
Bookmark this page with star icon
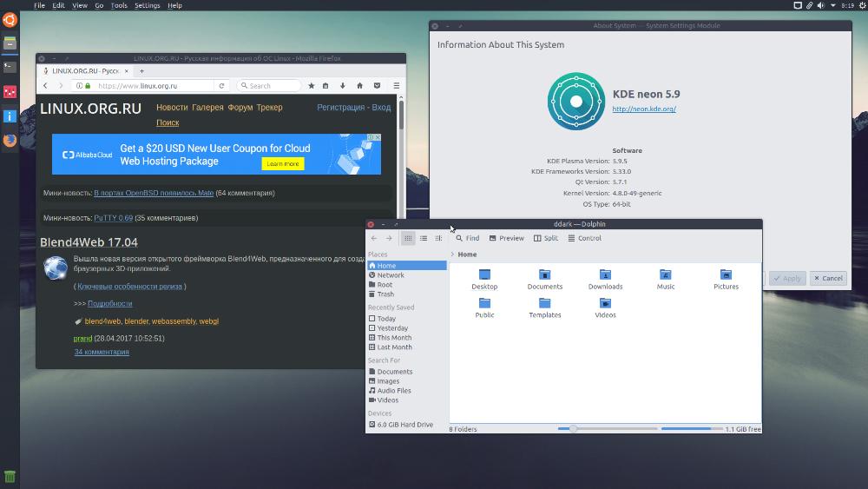tap(311, 86)
